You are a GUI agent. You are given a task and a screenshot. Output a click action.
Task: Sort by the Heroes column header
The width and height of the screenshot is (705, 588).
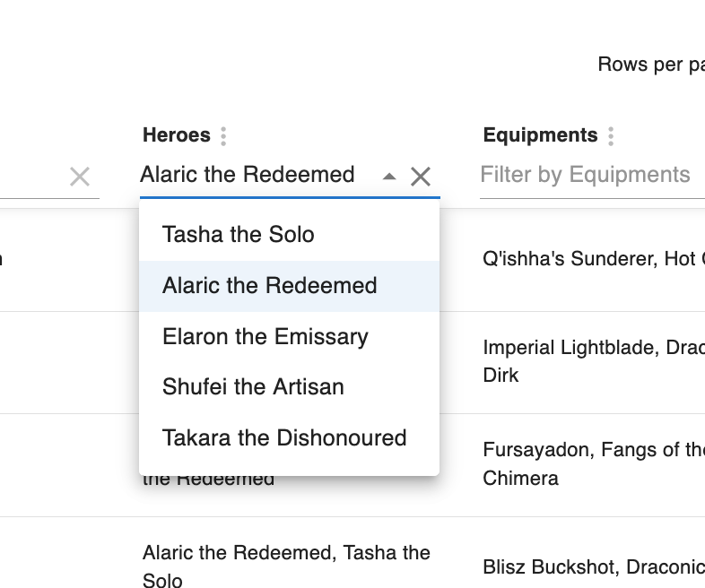pyautogui.click(x=177, y=135)
